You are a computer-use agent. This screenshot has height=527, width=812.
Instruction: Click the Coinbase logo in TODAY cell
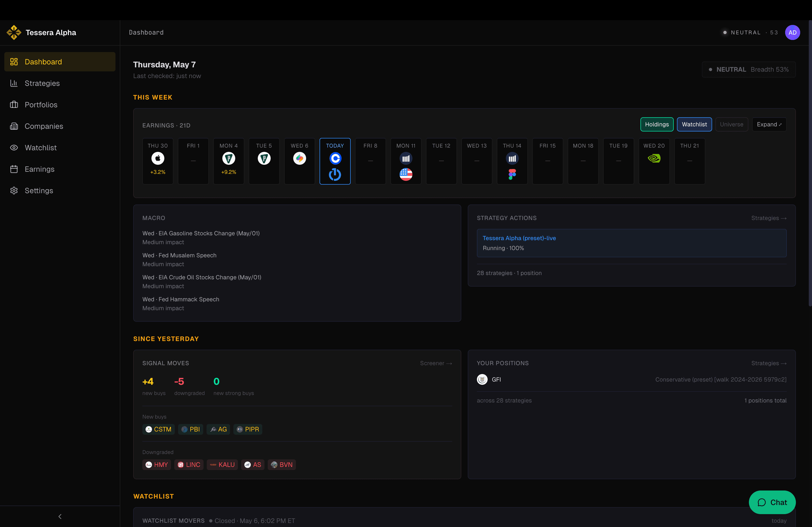(335, 158)
